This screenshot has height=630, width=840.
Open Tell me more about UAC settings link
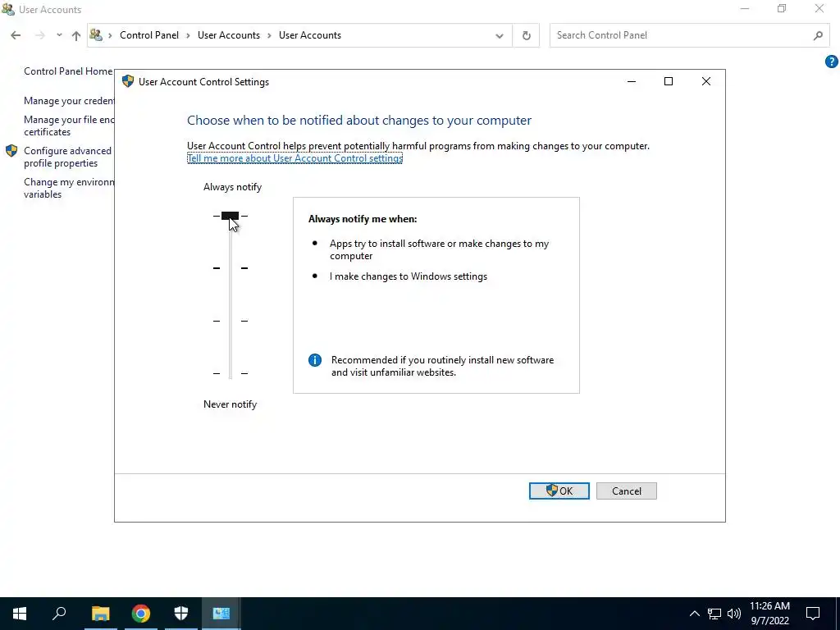coord(294,158)
